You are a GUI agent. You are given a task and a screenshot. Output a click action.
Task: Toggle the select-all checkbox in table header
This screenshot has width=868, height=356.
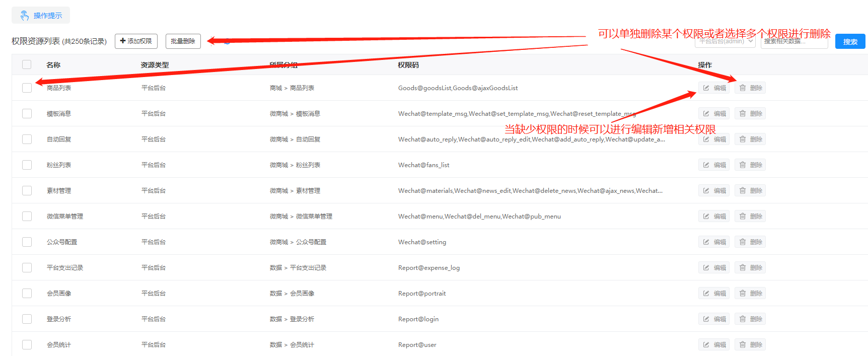click(27, 64)
